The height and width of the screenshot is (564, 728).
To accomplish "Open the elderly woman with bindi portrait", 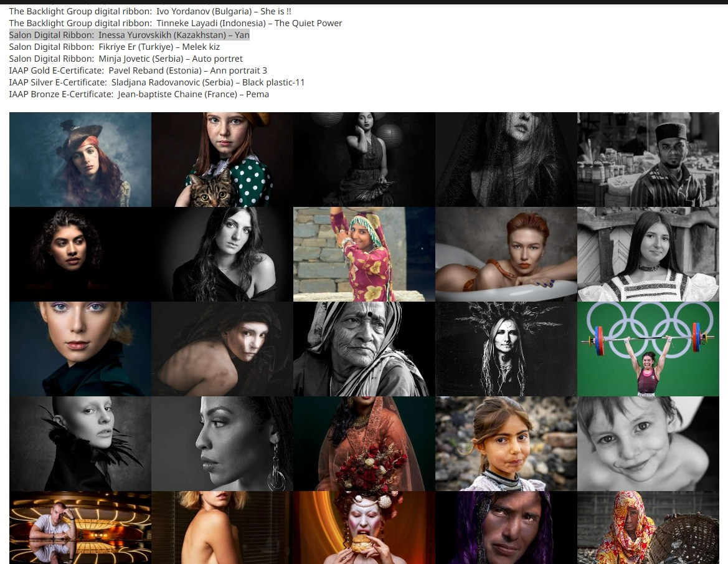I will (x=364, y=349).
